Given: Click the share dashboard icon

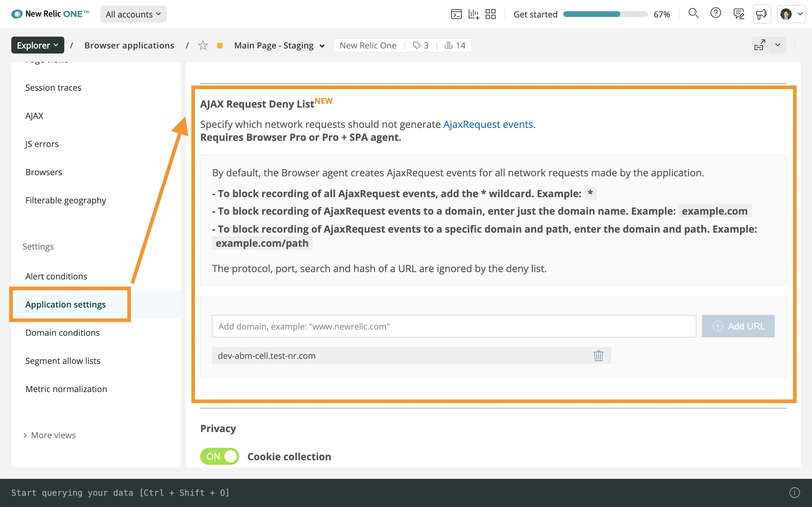Looking at the screenshot, I should 759,45.
